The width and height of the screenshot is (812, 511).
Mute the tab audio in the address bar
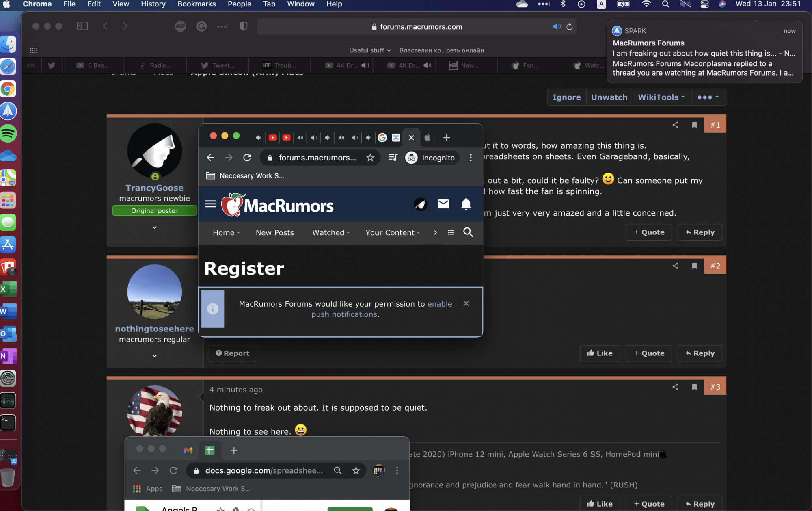click(x=557, y=26)
